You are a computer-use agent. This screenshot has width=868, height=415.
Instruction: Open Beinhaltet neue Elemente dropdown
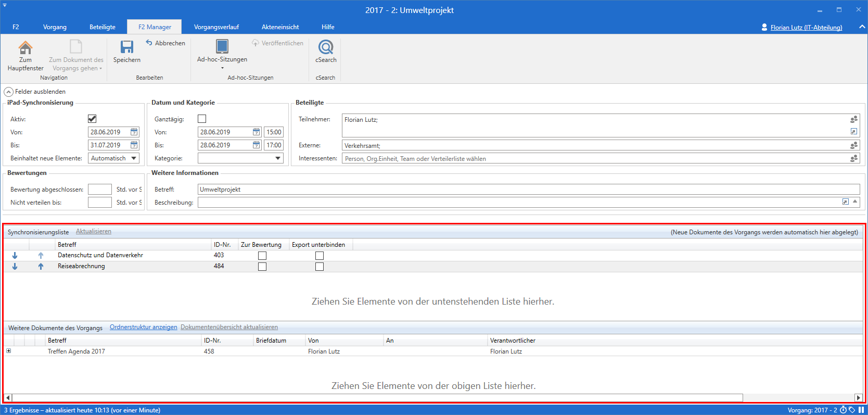click(x=134, y=158)
